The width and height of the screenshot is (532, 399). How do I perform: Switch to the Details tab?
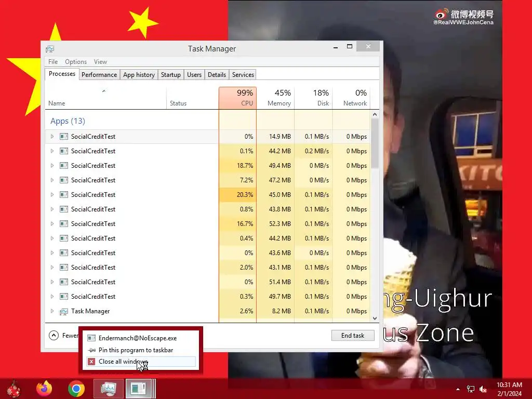pyautogui.click(x=217, y=75)
